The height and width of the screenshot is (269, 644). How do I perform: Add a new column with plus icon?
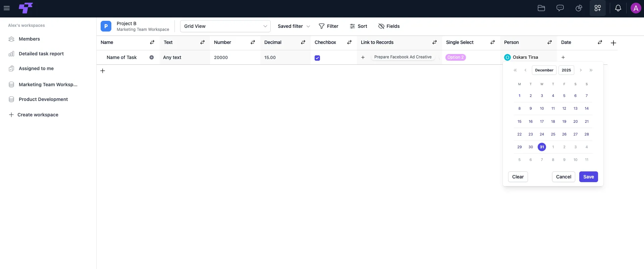(613, 43)
